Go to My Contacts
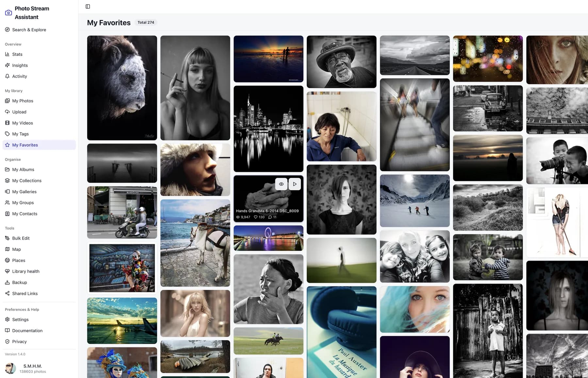The height and width of the screenshot is (378, 588). pyautogui.click(x=39, y=214)
